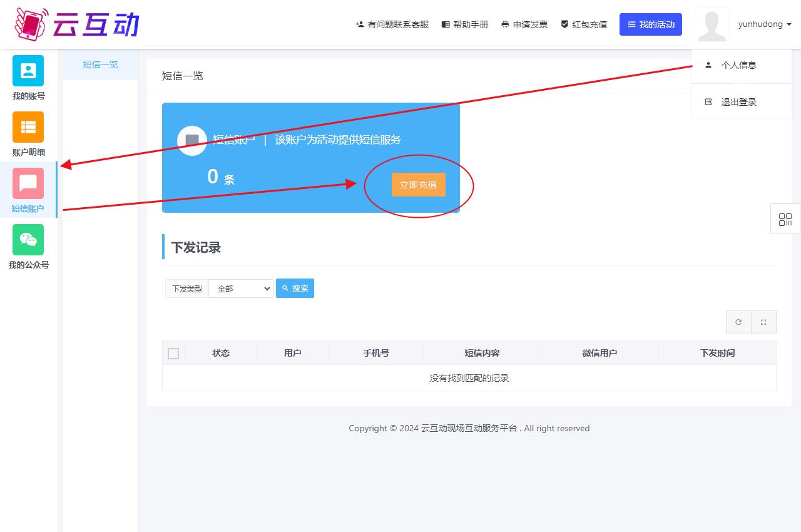Switch to the 短信一览 tab
The image size is (801, 532).
[100, 64]
